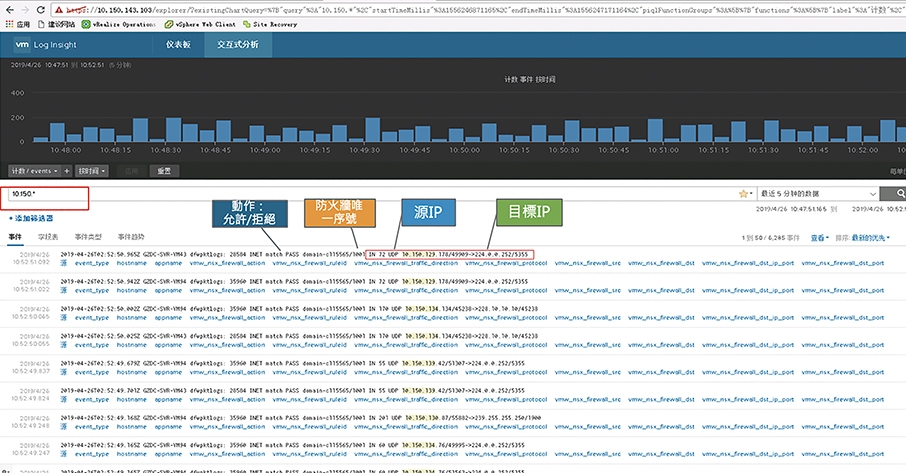The width and height of the screenshot is (906, 473).
Task: Click hostname field in event 10:52:50.055
Action: 132,345
